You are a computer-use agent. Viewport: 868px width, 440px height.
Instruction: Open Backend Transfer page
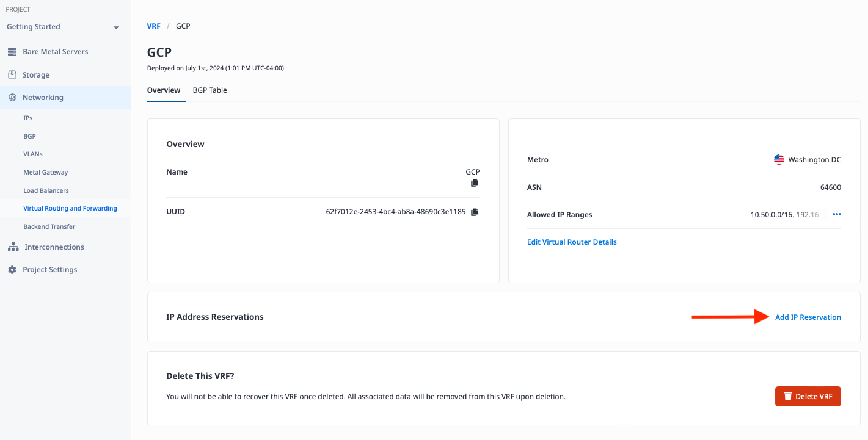tap(49, 226)
